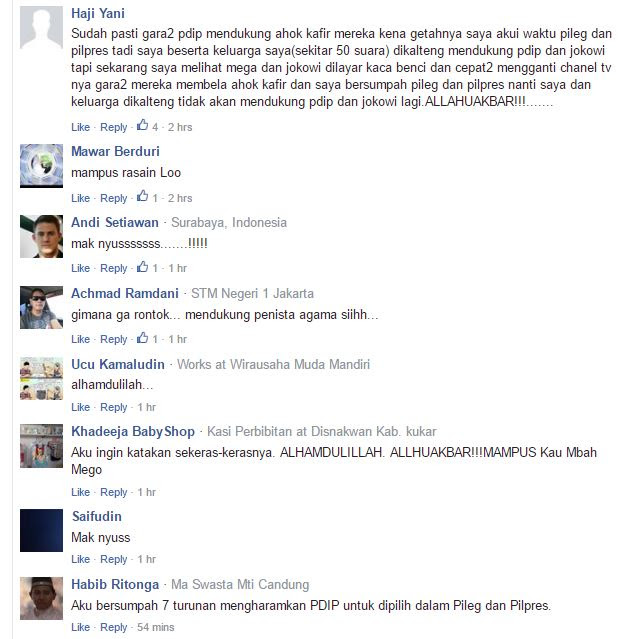Like Haji Yani's comment
Viewport: 618px width, 639px height.
pos(80,127)
